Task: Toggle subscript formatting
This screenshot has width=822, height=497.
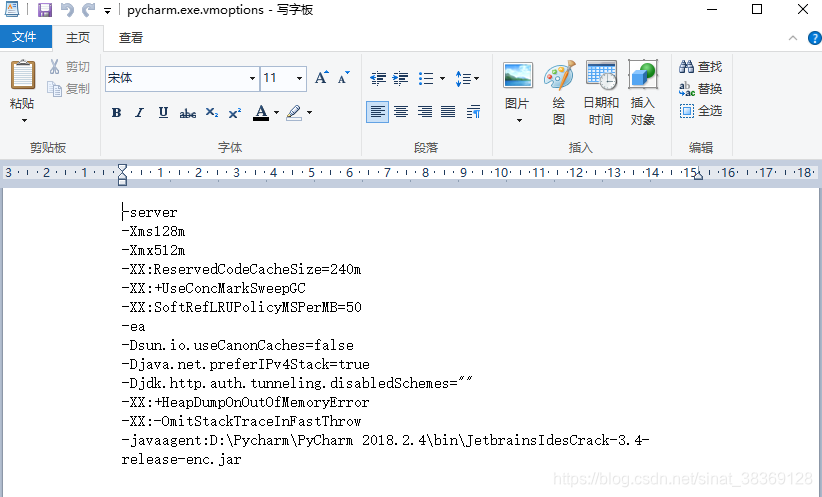Action: [x=211, y=112]
